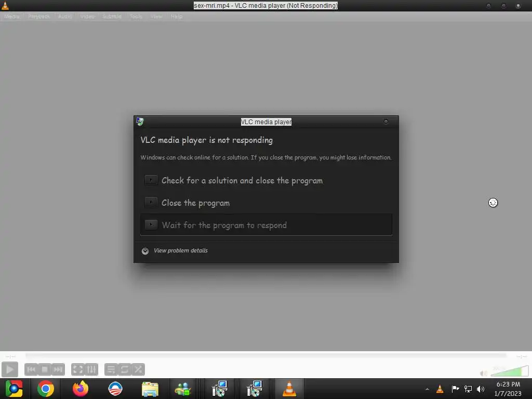Choose Close the program option
The width and height of the screenshot is (532, 399).
267,203
